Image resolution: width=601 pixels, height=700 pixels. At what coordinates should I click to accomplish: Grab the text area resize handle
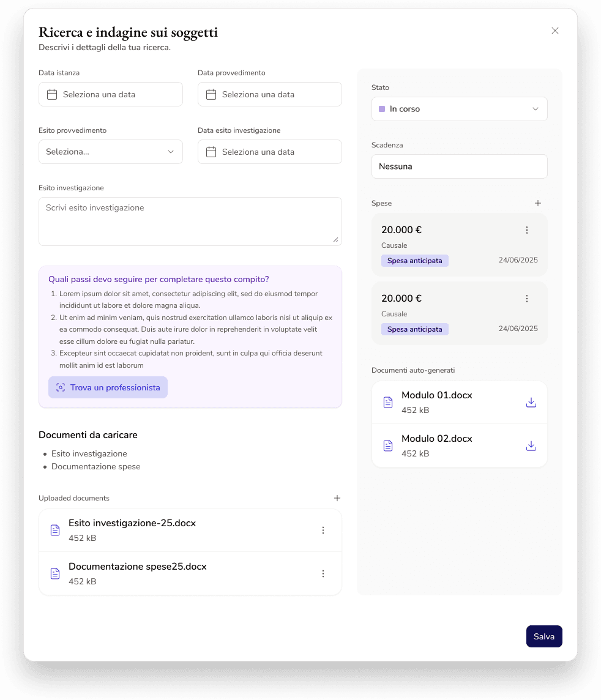(x=336, y=240)
